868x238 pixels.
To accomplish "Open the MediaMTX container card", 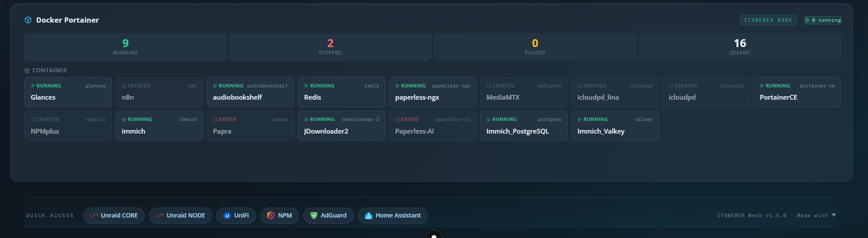I will point(524,92).
